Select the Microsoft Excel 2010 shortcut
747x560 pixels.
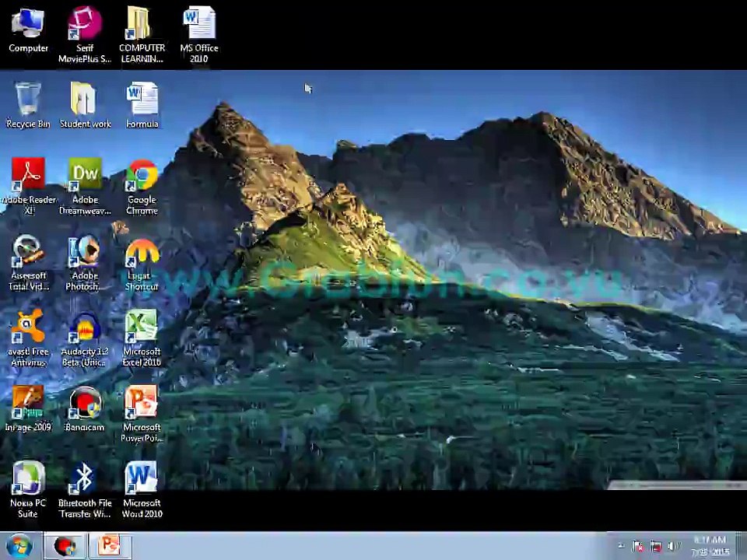click(142, 338)
